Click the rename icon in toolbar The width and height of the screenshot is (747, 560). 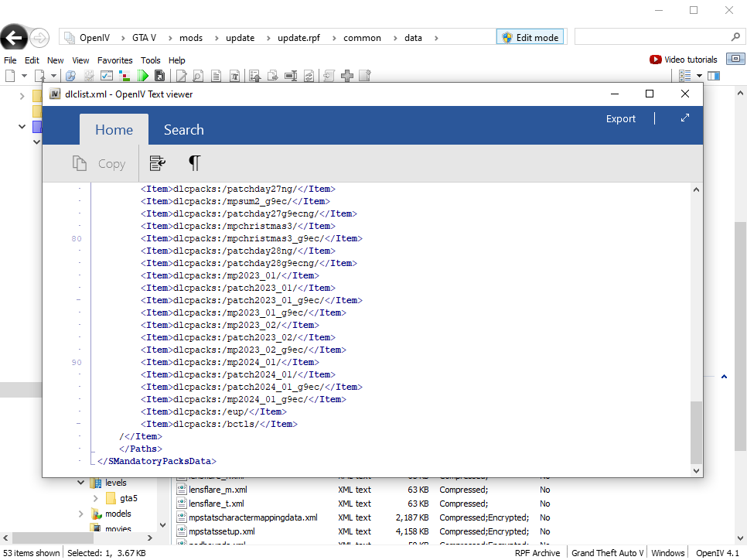(291, 76)
